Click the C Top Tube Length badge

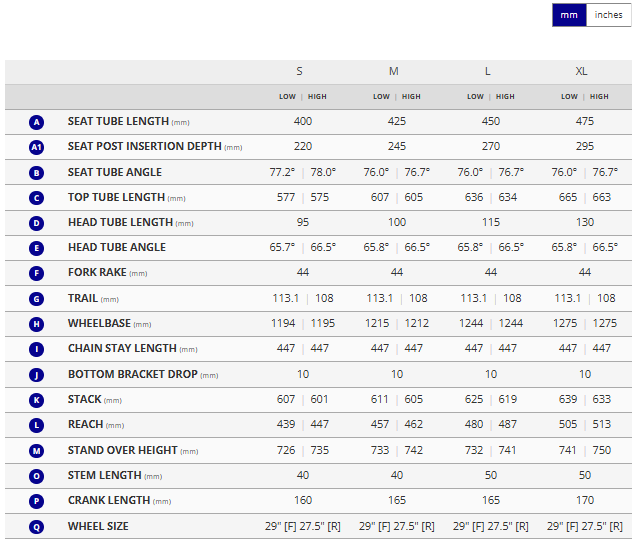click(37, 198)
